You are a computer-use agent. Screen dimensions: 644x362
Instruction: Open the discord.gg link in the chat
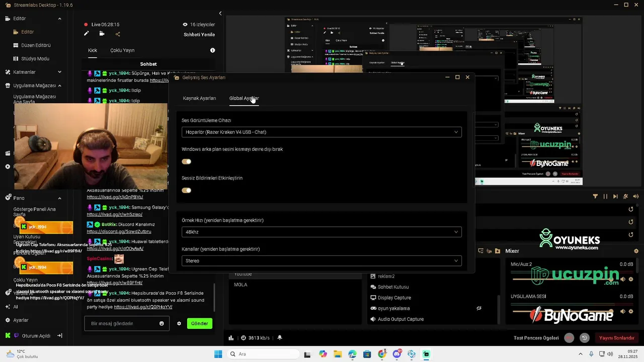pos(119,231)
